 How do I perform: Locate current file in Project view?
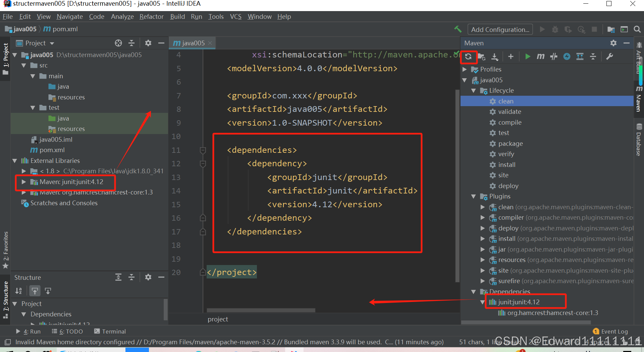(x=118, y=43)
